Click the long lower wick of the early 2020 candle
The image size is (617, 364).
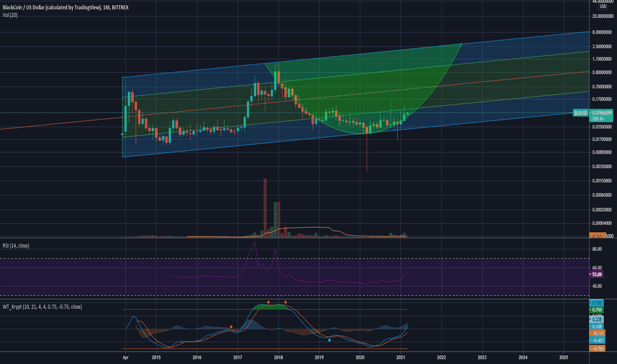coord(367,153)
